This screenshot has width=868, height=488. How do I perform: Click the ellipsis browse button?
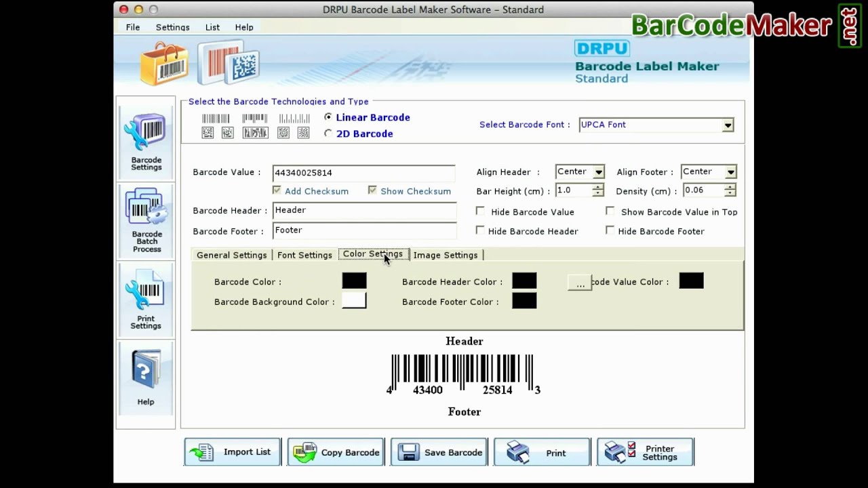click(x=580, y=283)
